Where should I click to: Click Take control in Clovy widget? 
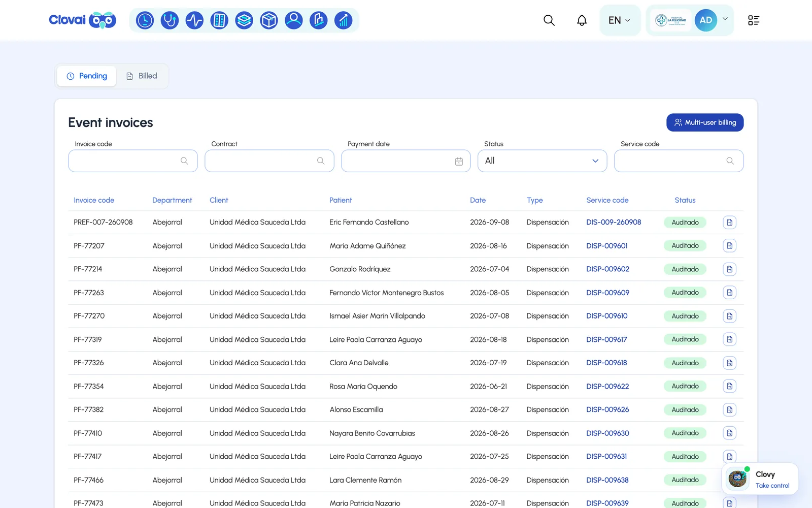click(x=772, y=486)
